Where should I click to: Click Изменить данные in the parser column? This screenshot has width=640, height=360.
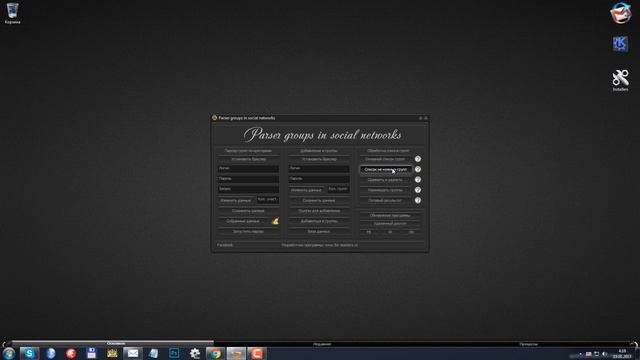236,200
